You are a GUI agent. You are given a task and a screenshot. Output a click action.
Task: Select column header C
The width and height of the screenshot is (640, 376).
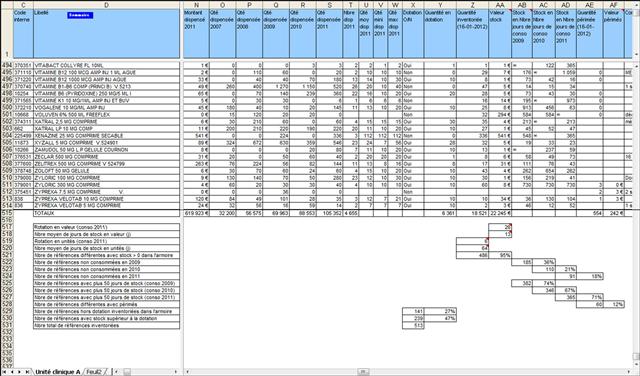(23, 5)
